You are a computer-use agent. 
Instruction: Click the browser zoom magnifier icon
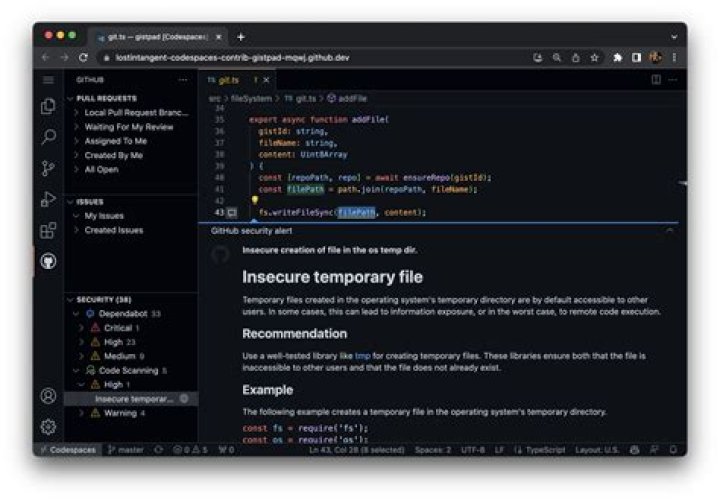click(557, 57)
